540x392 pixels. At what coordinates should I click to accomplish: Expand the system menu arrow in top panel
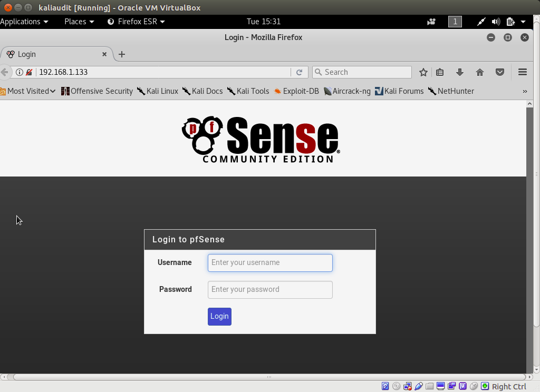point(523,22)
